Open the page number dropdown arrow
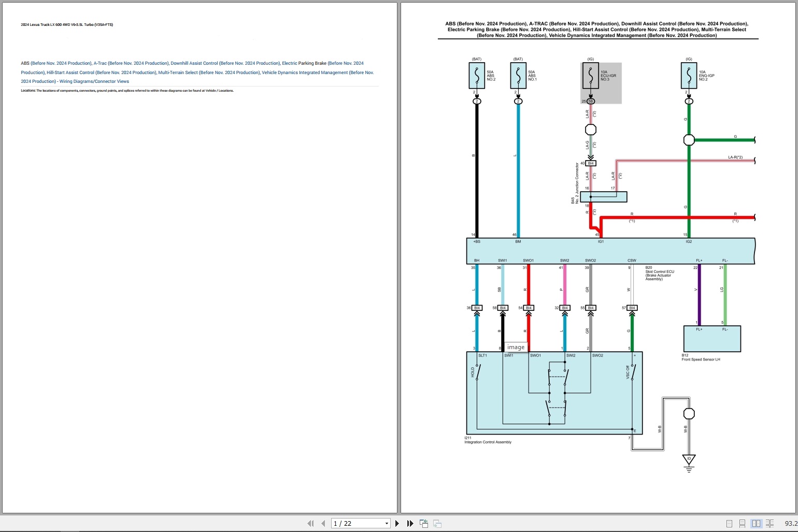The width and height of the screenshot is (798, 532). tap(387, 524)
